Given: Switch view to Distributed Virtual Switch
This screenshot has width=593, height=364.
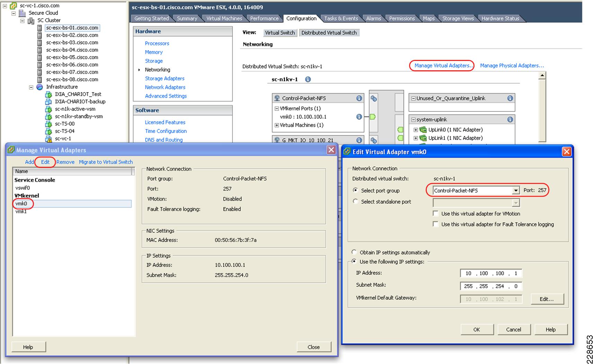Looking at the screenshot, I should (329, 33).
